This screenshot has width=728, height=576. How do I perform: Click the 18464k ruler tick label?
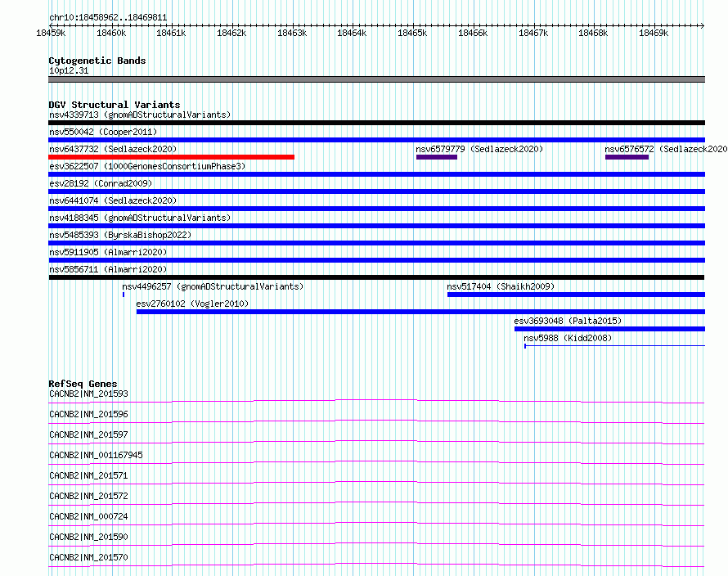pos(352,33)
